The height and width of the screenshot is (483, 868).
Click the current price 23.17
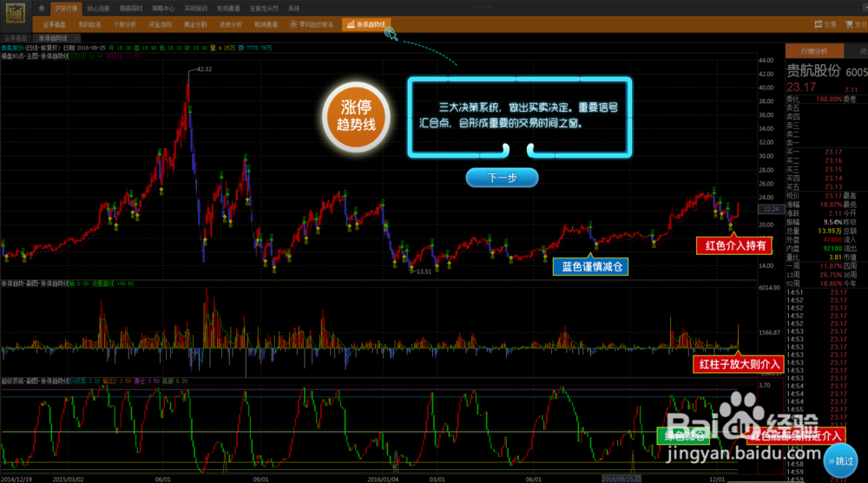(801, 88)
